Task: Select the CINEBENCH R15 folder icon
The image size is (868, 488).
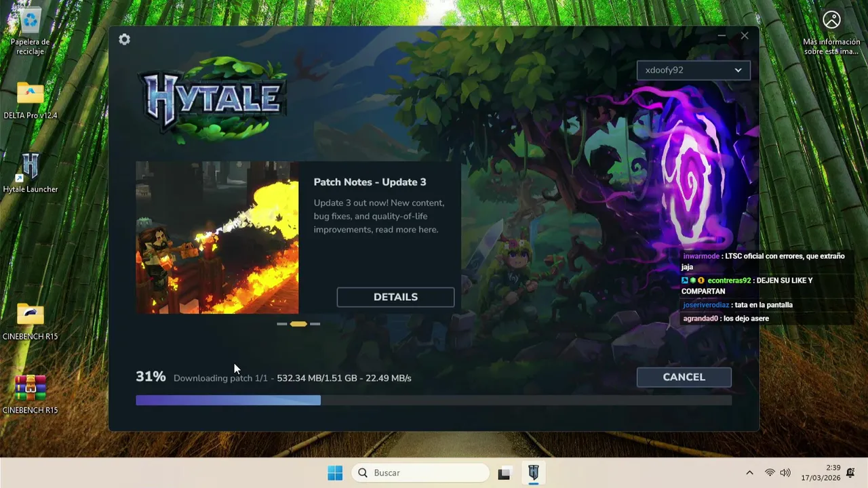Action: click(31, 321)
